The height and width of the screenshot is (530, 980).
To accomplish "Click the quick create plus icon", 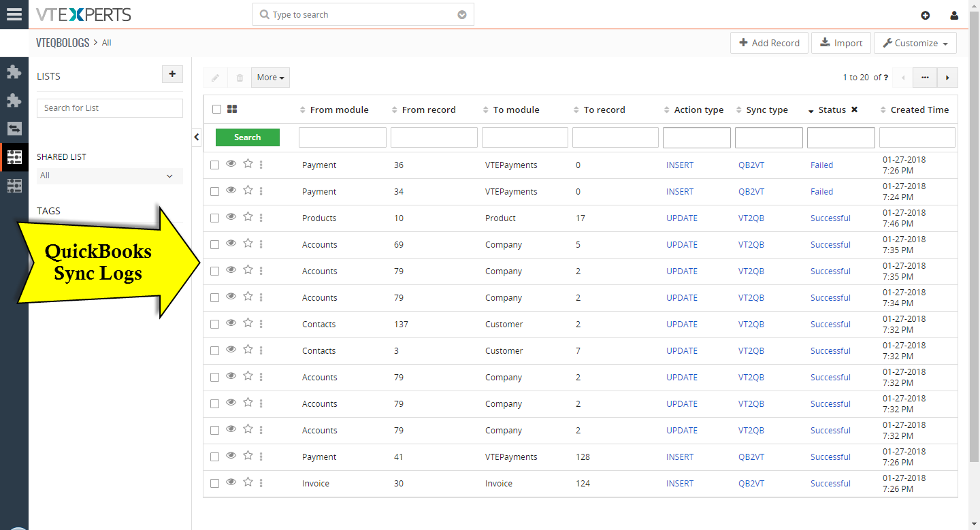I will click(x=925, y=16).
